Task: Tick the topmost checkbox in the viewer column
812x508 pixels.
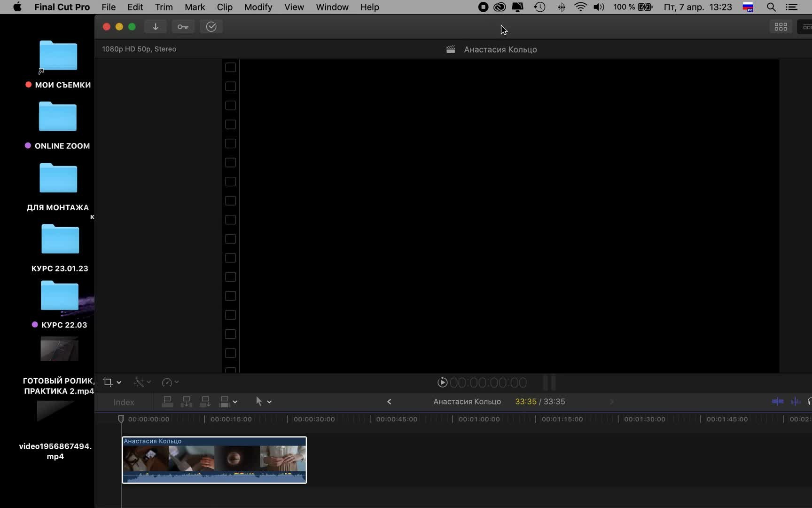Action: pyautogui.click(x=230, y=67)
